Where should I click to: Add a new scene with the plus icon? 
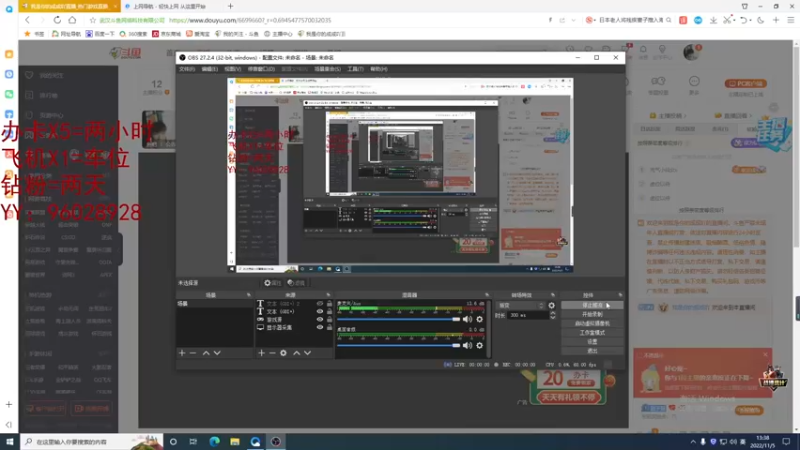pos(182,353)
